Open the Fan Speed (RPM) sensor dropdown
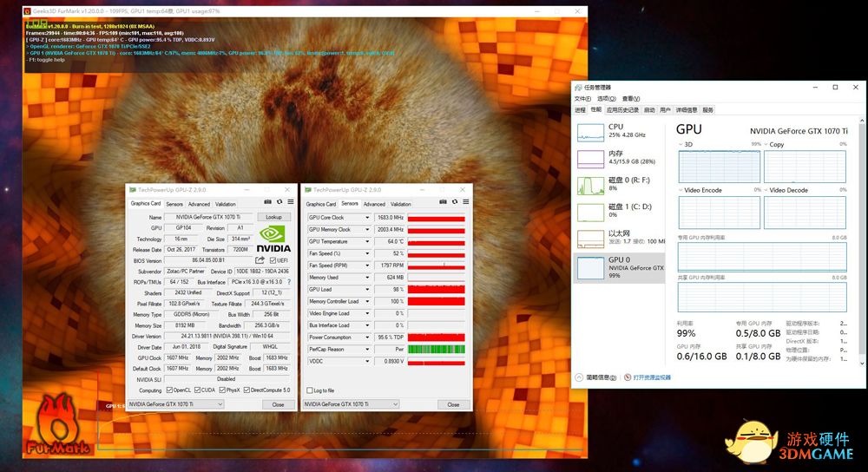The height and width of the screenshot is (472, 868). [367, 265]
